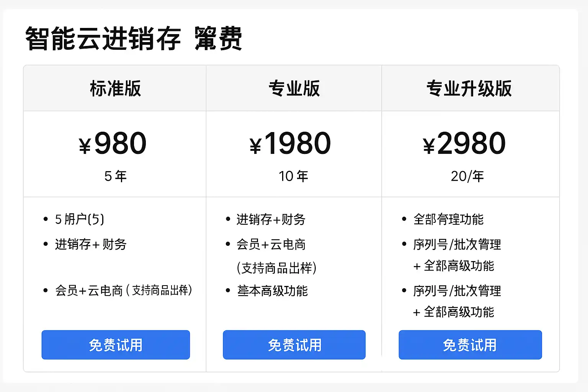Click the 免费试用 button under 标准版

(116, 345)
